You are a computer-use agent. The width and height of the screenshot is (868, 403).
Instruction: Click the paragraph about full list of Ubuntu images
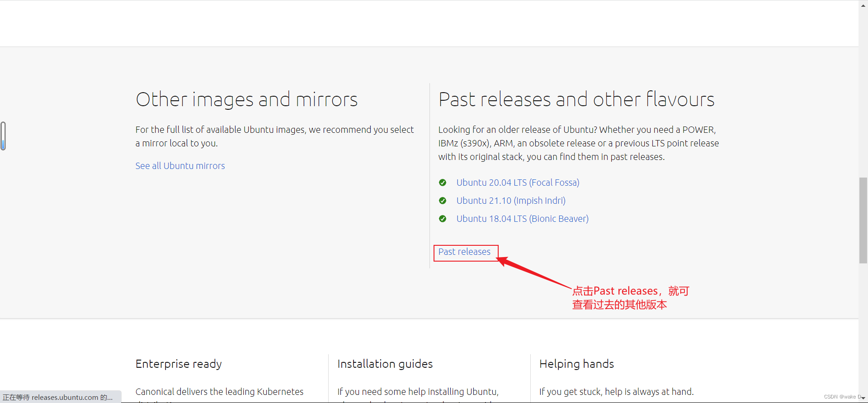274,136
